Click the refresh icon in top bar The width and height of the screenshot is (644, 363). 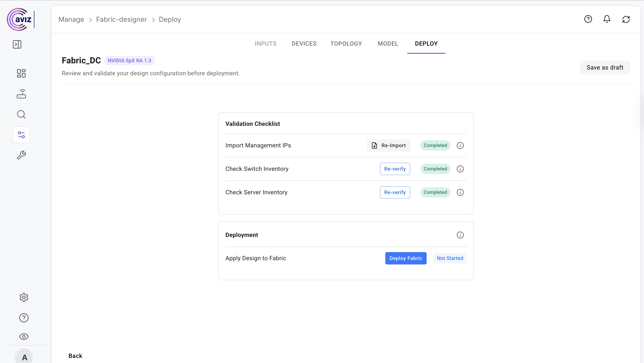click(x=626, y=19)
